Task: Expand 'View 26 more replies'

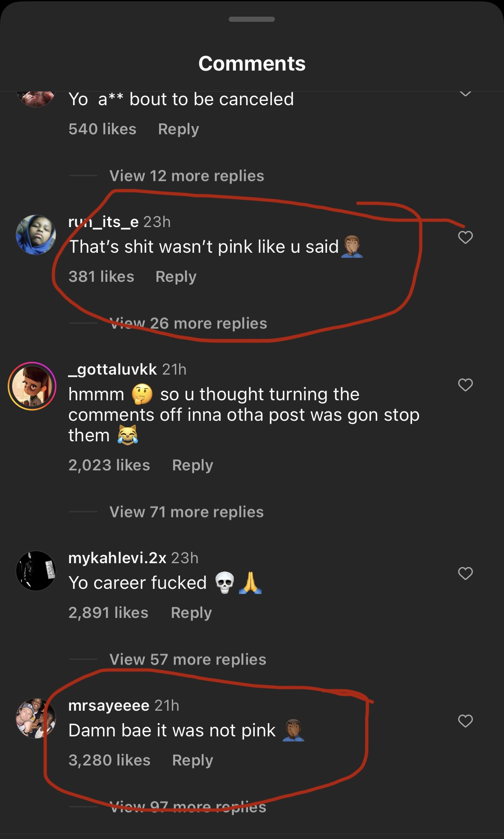Action: [188, 323]
